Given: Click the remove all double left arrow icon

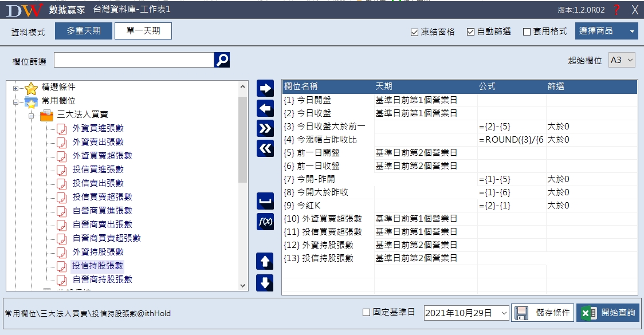Looking at the screenshot, I should (265, 148).
